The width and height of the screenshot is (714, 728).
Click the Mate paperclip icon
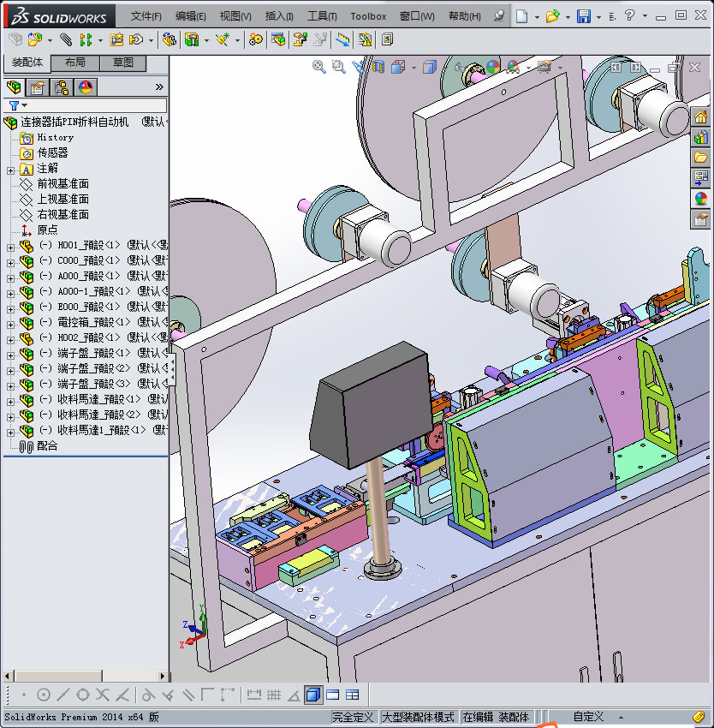pos(66,40)
